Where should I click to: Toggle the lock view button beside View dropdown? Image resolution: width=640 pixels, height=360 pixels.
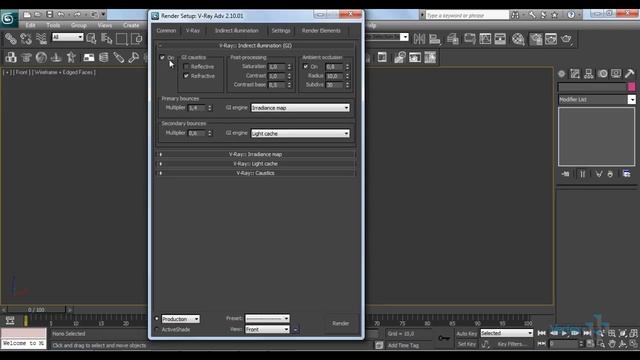296,329
